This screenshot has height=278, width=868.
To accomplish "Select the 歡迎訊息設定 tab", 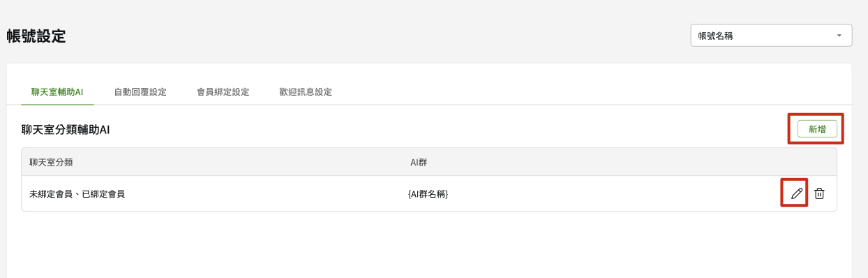I will click(x=306, y=92).
